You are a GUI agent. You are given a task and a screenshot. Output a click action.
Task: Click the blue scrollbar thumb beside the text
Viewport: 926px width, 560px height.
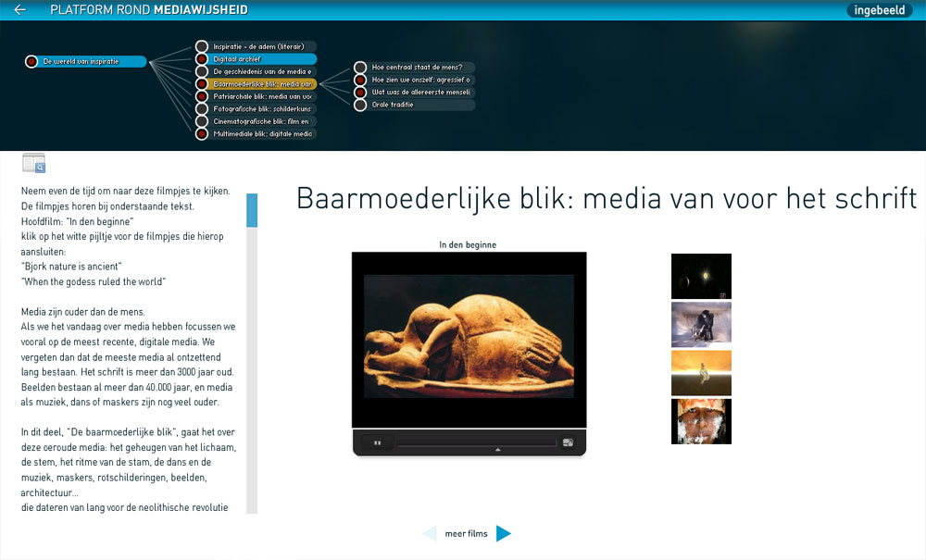252,210
